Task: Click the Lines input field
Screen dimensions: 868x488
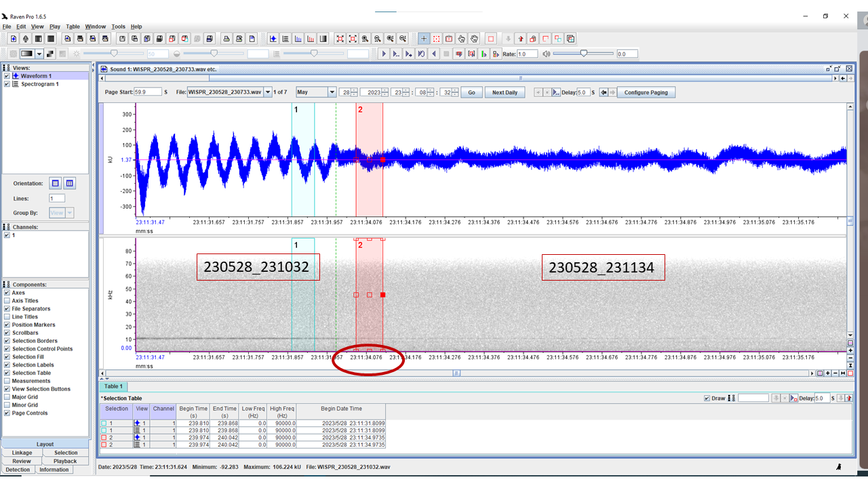Action: (57, 199)
